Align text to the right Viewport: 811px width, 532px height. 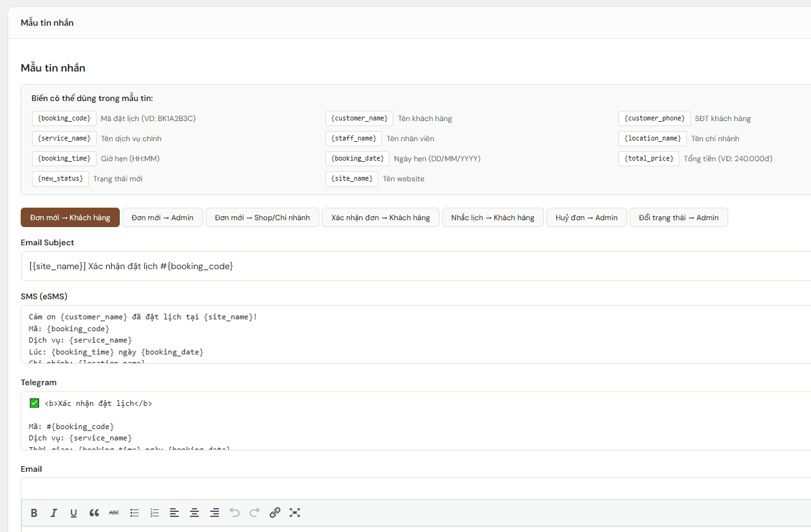click(215, 513)
